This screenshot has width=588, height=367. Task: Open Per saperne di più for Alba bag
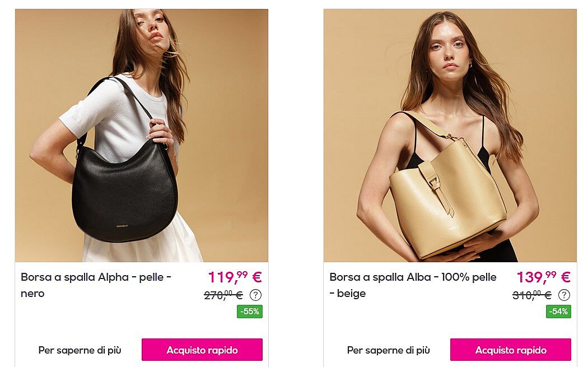[389, 350]
